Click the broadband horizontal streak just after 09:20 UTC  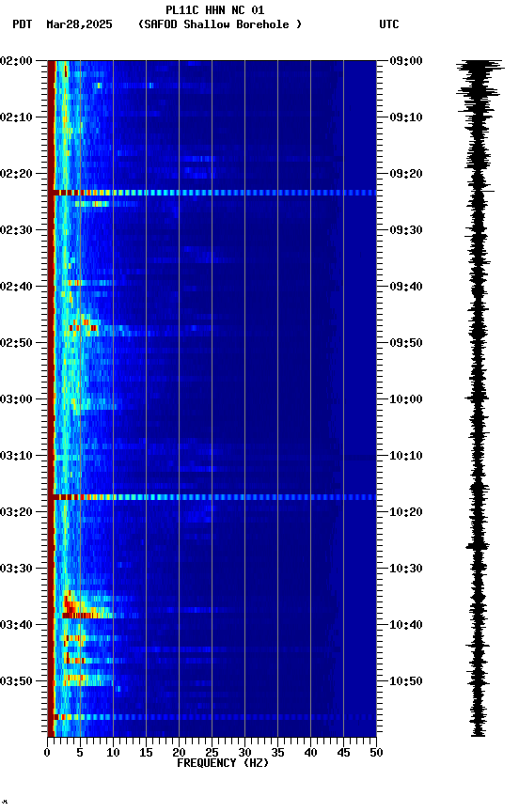pyautogui.click(x=212, y=193)
